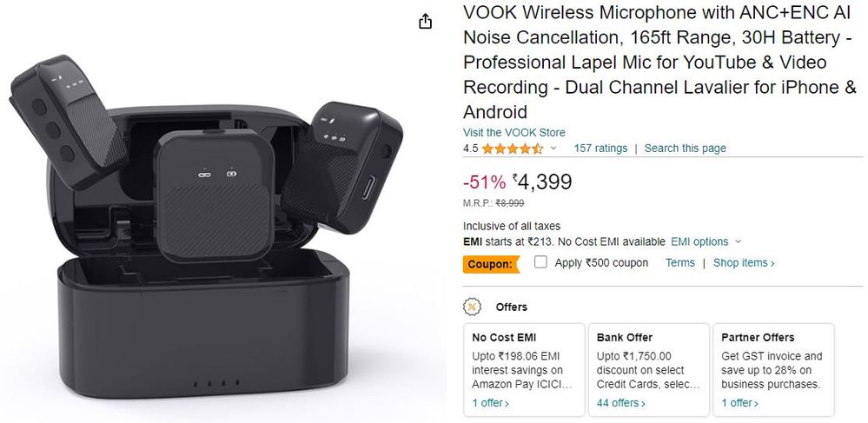Screen dimensions: 868x423
Task: Click the Offers percent badge icon
Action: point(472,307)
